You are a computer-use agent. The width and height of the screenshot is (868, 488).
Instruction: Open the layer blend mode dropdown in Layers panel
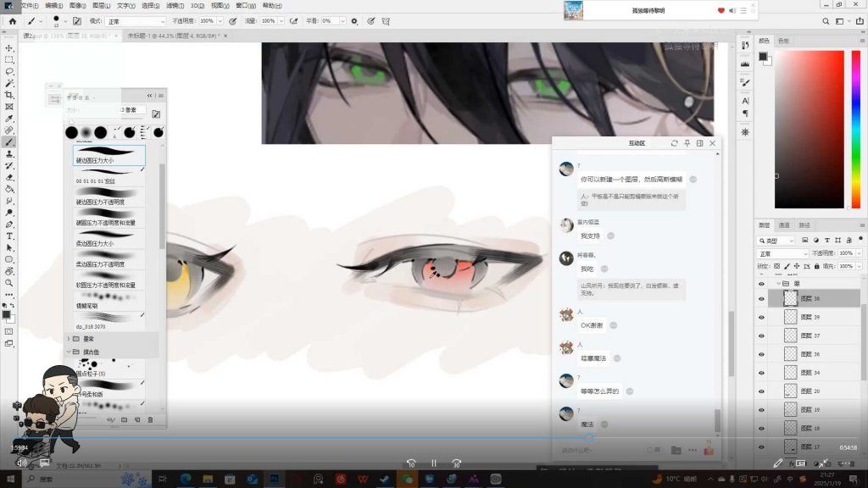(x=782, y=253)
